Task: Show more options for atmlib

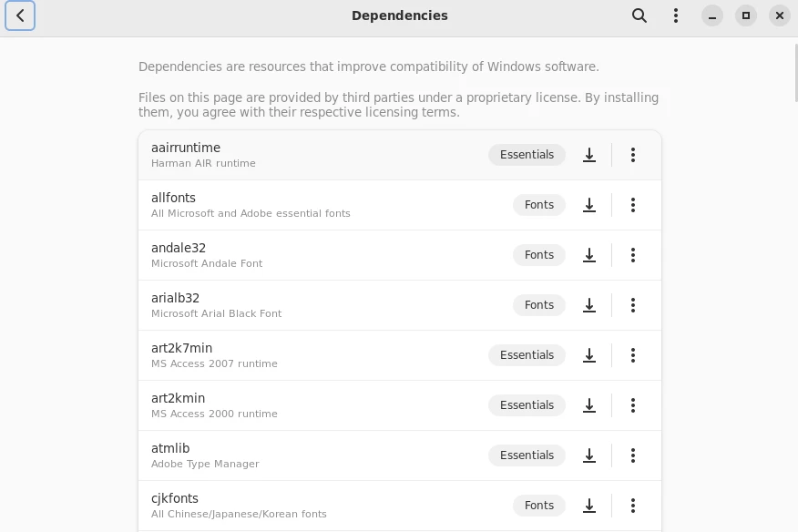Action: [x=633, y=455]
